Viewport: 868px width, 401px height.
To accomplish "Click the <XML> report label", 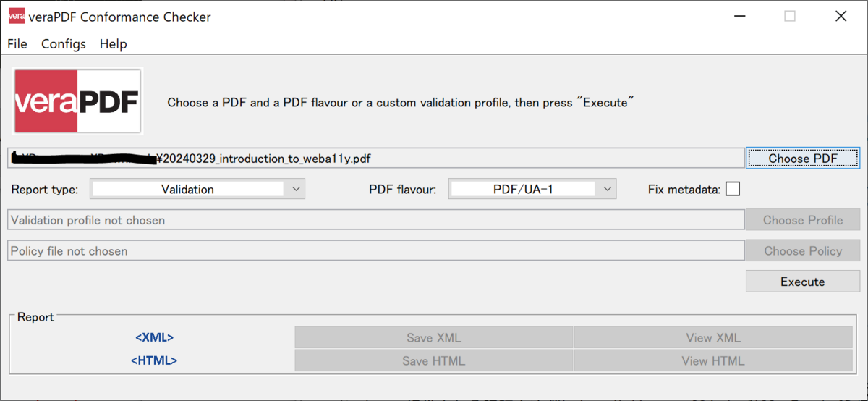I will point(154,338).
